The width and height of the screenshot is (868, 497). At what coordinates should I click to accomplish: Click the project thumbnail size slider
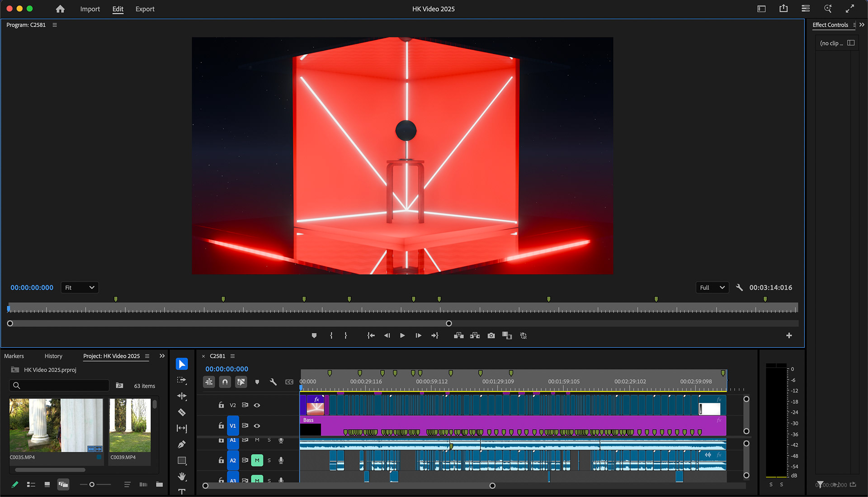92,484
